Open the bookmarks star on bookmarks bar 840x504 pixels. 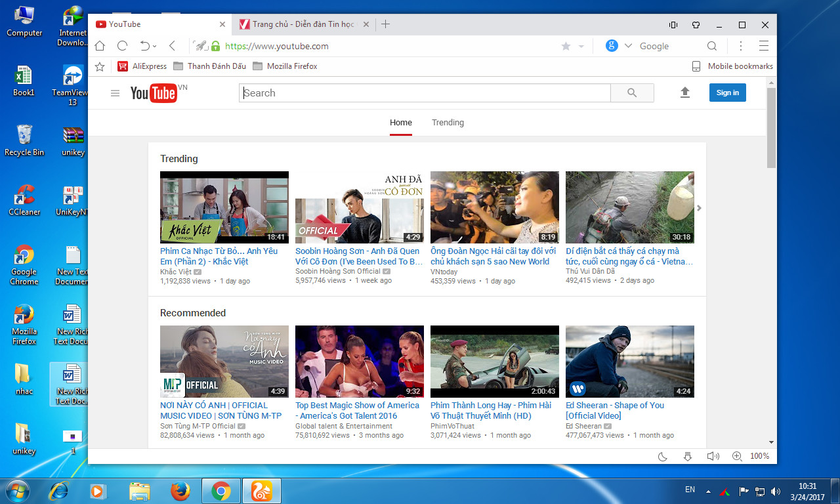100,66
